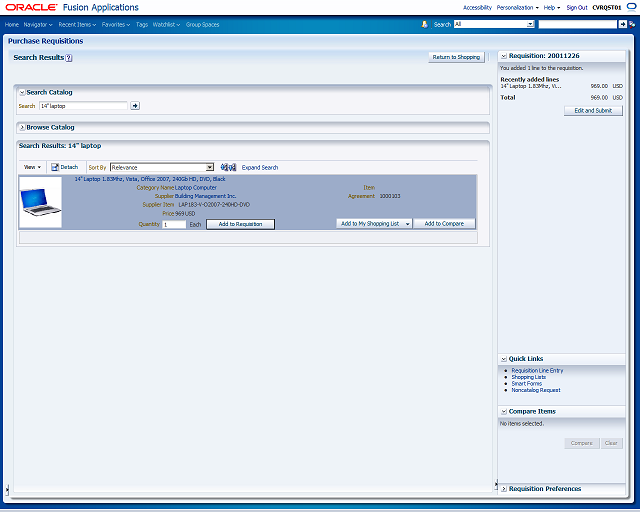This screenshot has height=512, width=640.
Task: Click Sign Out
Action: tap(577, 7)
